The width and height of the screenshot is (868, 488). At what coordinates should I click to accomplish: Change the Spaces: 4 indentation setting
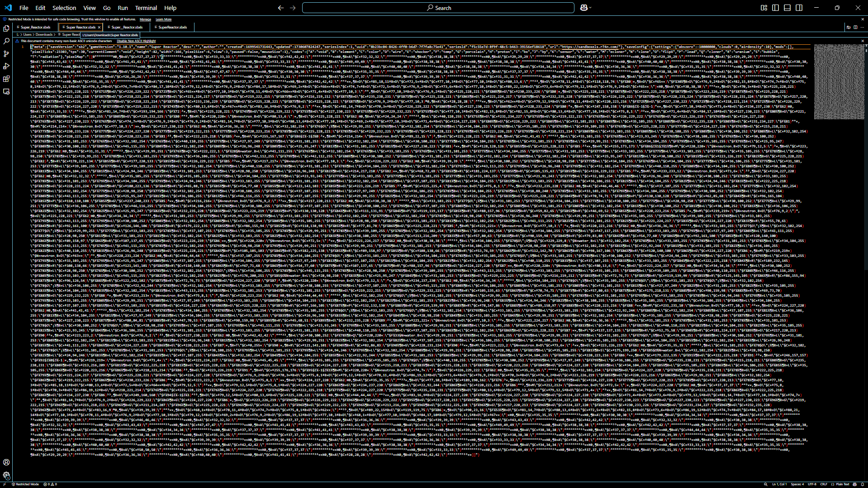click(x=797, y=484)
